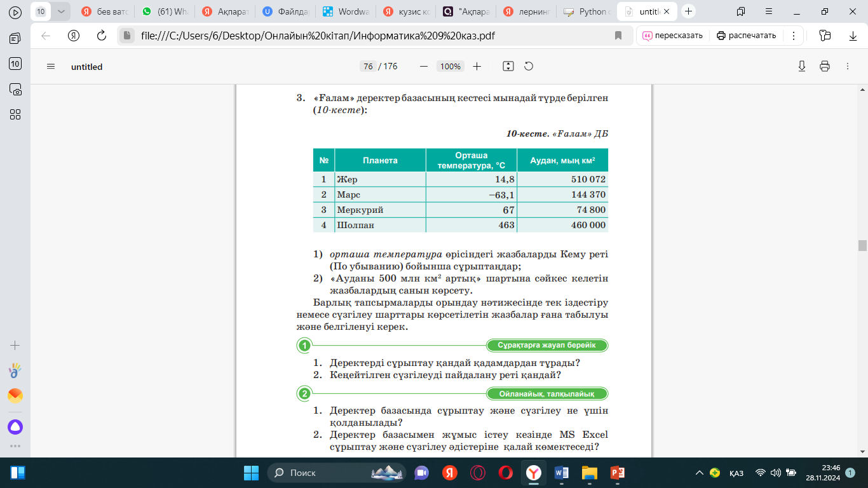Open the apps grid in left sidebar
The image size is (868, 488).
pos(15,114)
